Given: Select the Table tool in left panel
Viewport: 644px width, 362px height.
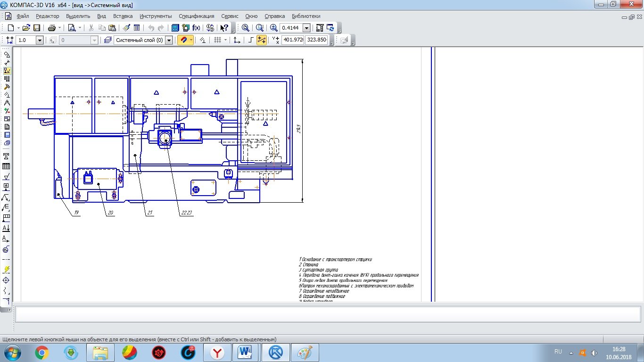Looking at the screenshot, I should click(7, 166).
